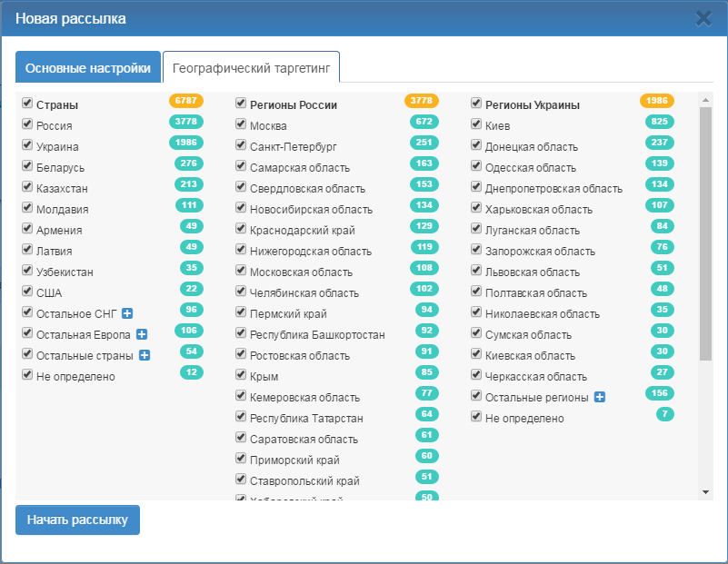Screen dimensions: 728x564
Task: Switch to Основные настройки tab
Action: click(x=88, y=67)
